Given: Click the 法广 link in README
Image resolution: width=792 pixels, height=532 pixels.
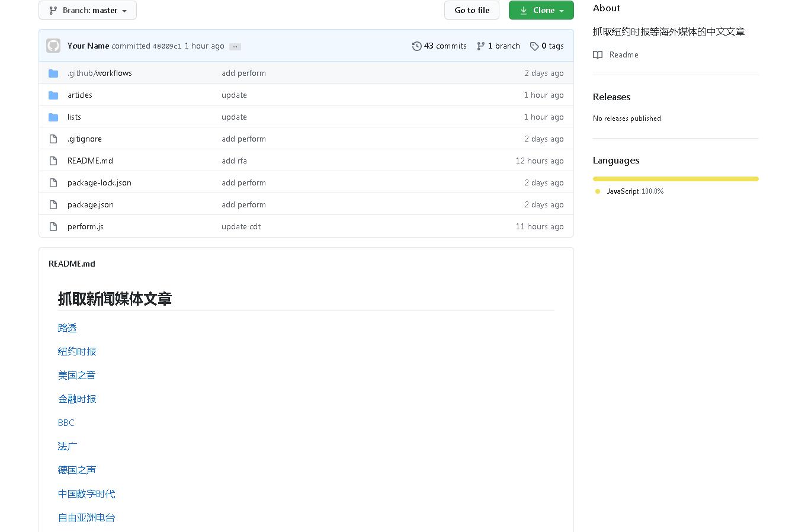Looking at the screenshot, I should click(x=68, y=446).
